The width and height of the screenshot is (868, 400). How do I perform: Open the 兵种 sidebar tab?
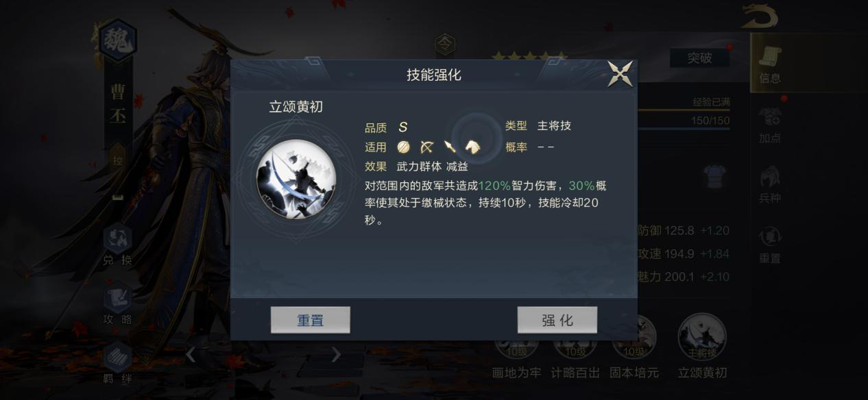(x=770, y=184)
